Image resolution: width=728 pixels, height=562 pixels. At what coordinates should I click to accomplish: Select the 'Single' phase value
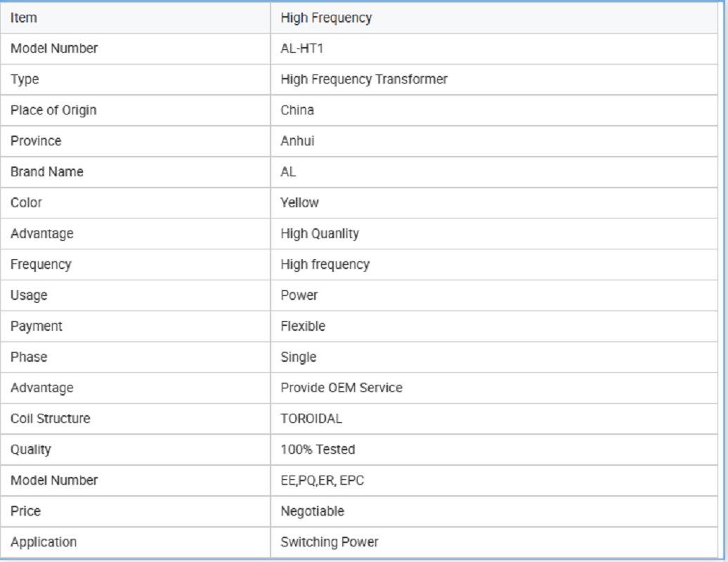(299, 358)
